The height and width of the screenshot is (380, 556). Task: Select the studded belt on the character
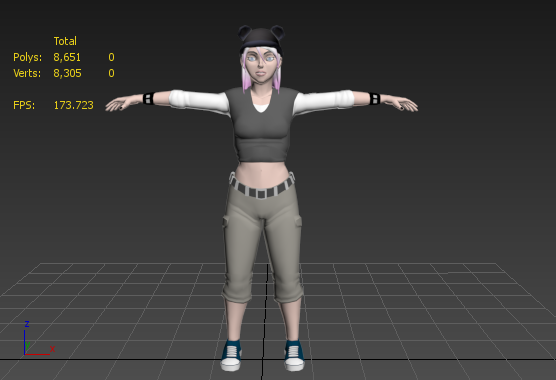point(262,186)
